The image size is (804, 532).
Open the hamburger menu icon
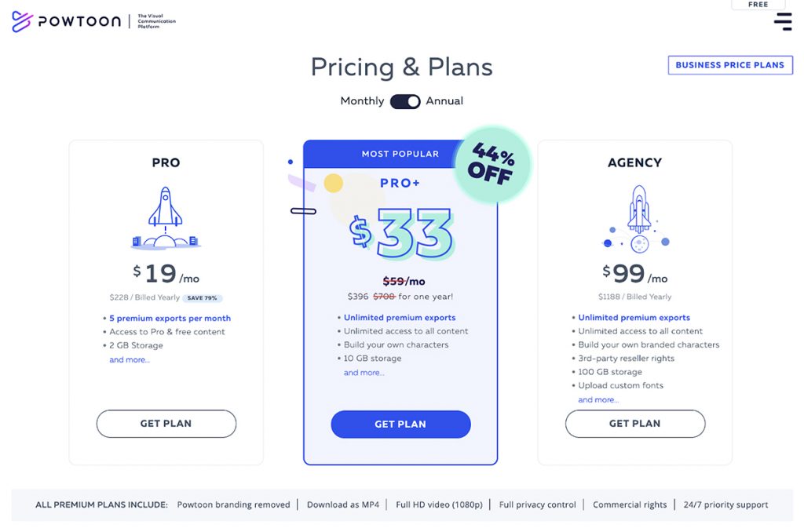pos(783,21)
